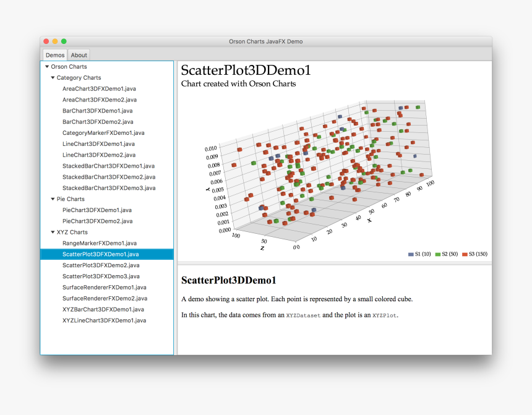Image resolution: width=532 pixels, height=415 pixels.
Task: Click the S3 (150) legend label
Action: 478,254
